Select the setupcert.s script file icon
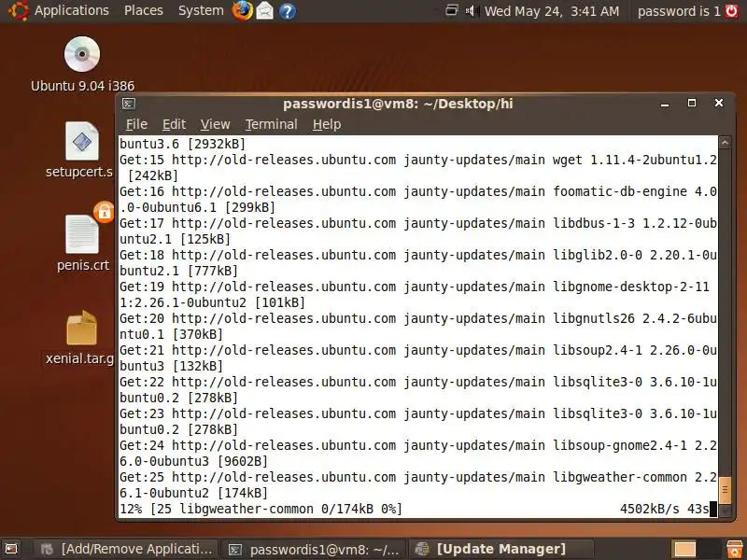The height and width of the screenshot is (560, 747). 81,141
